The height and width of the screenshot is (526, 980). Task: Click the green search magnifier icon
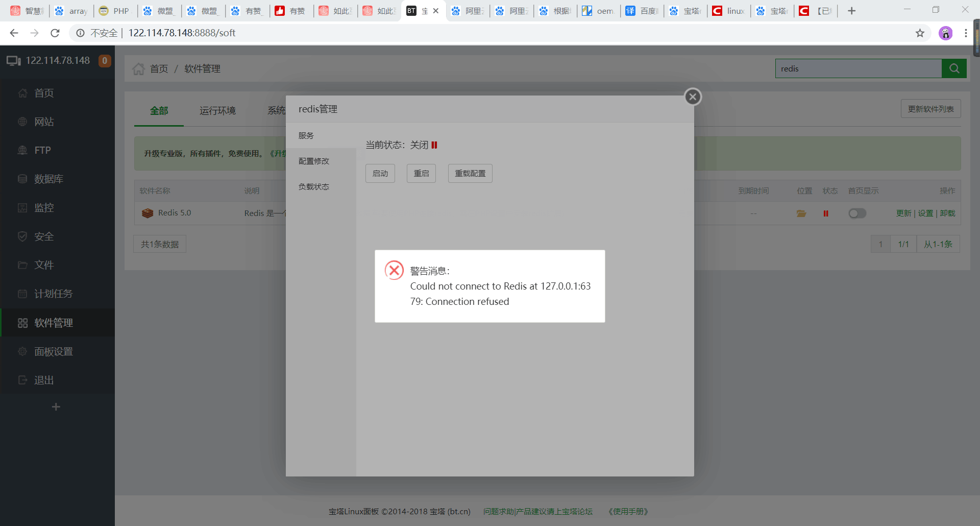click(x=954, y=68)
